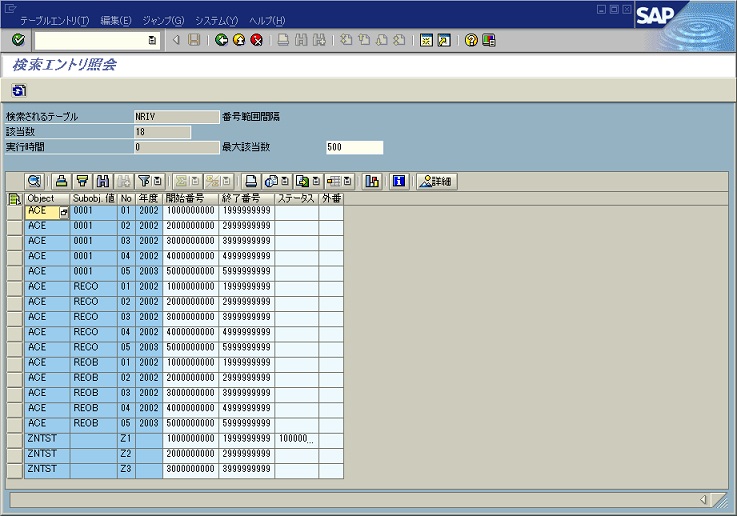Click the Find binoculars icon in ALV toolbar
737x516 pixels.
pyautogui.click(x=103, y=181)
